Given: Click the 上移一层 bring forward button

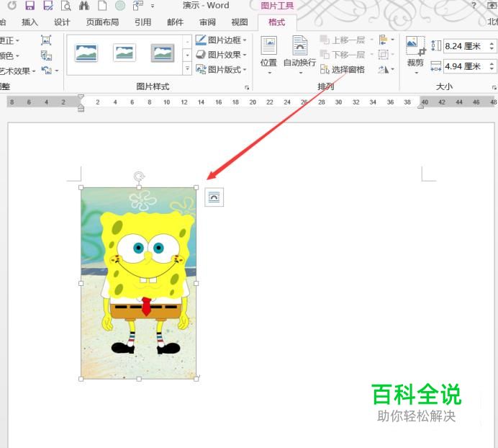Looking at the screenshot, I should pos(343,40).
